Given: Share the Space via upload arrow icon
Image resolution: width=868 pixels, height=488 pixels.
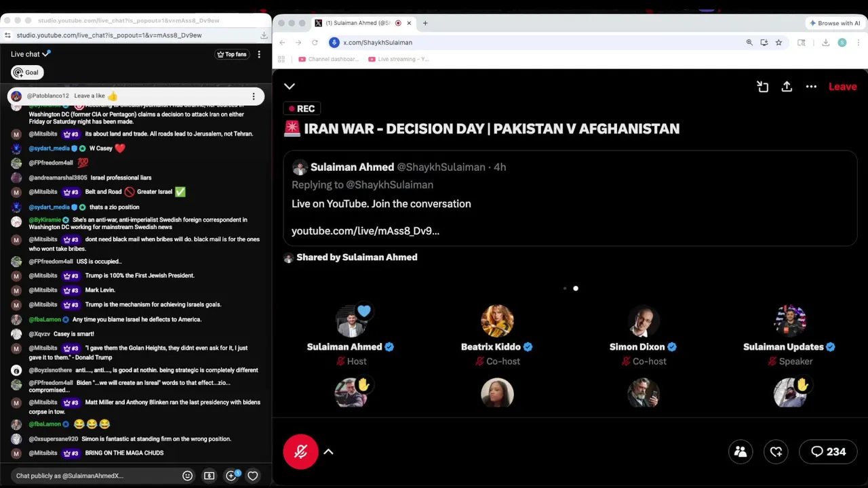Looking at the screenshot, I should [x=787, y=86].
